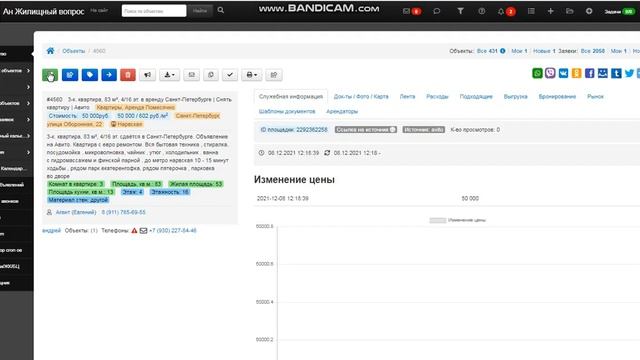Switch to Служебная информация tab
Image resolution: width=640 pixels, height=360 pixels.
coord(291,97)
